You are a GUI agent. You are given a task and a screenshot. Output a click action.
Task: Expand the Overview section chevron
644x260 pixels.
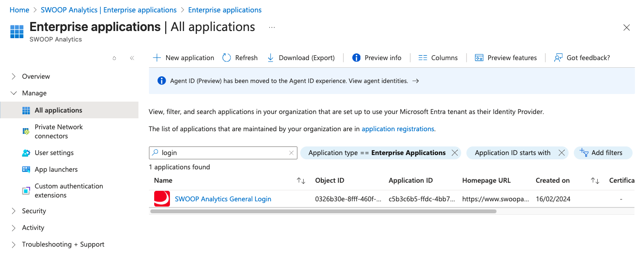[x=13, y=76]
